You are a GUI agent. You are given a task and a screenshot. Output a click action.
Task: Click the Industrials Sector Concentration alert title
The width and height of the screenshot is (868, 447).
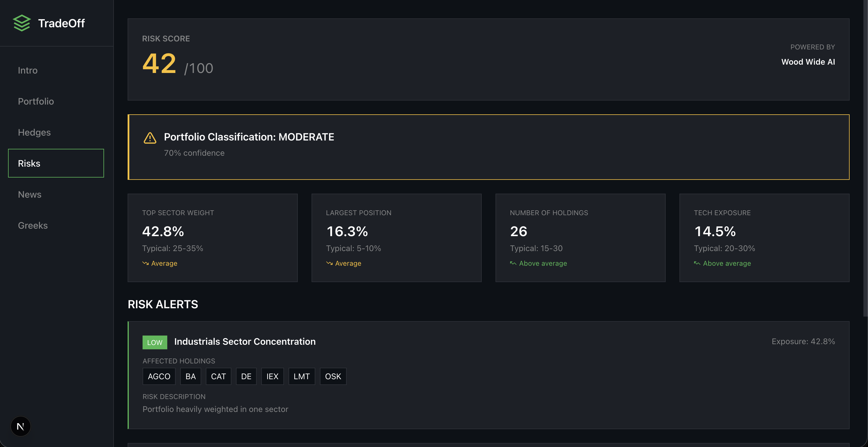[x=245, y=342]
